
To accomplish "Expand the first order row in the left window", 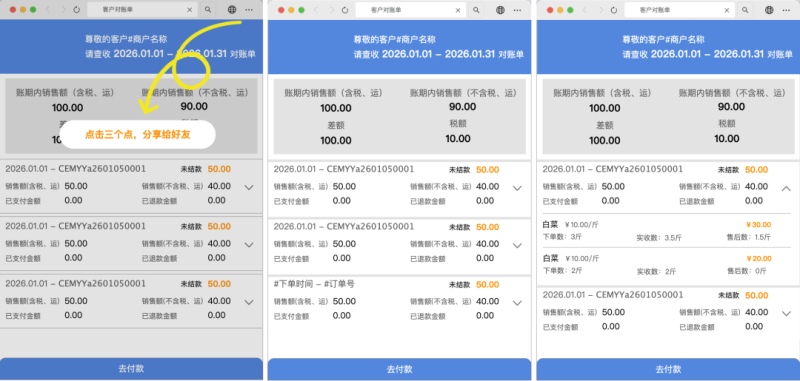I will point(249,188).
